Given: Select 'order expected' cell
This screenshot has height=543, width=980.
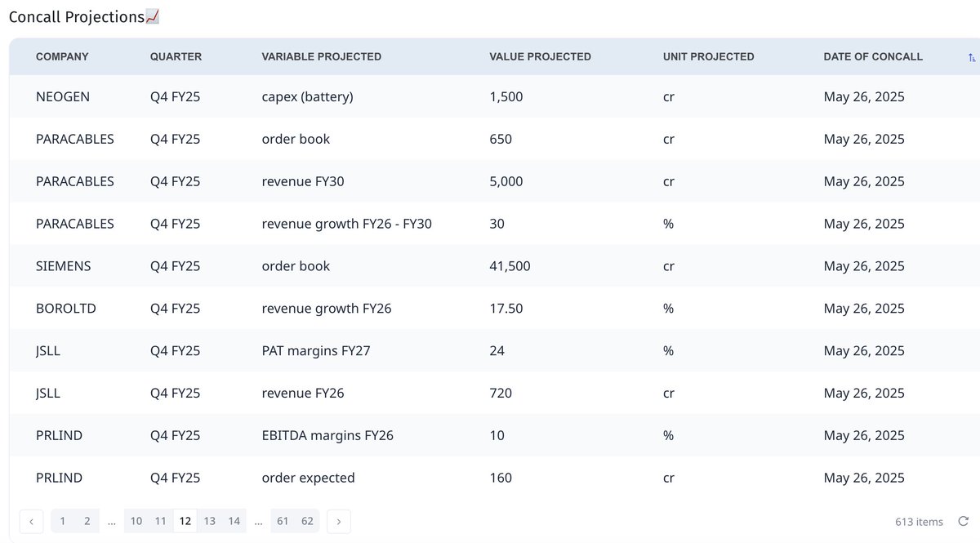Looking at the screenshot, I should click(x=308, y=478).
